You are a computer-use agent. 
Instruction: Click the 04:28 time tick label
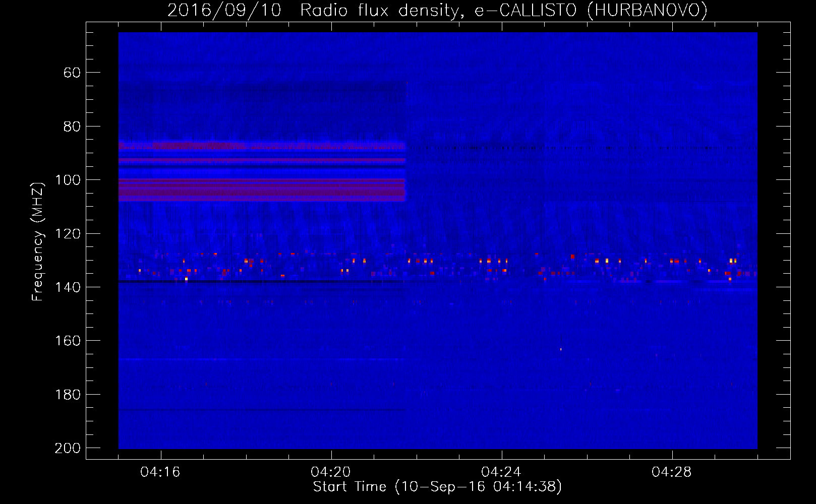(x=672, y=472)
